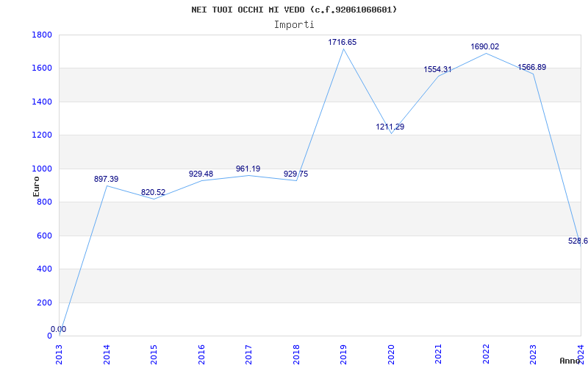
Task: Click the 600 y-axis tick label
Action: (44, 236)
